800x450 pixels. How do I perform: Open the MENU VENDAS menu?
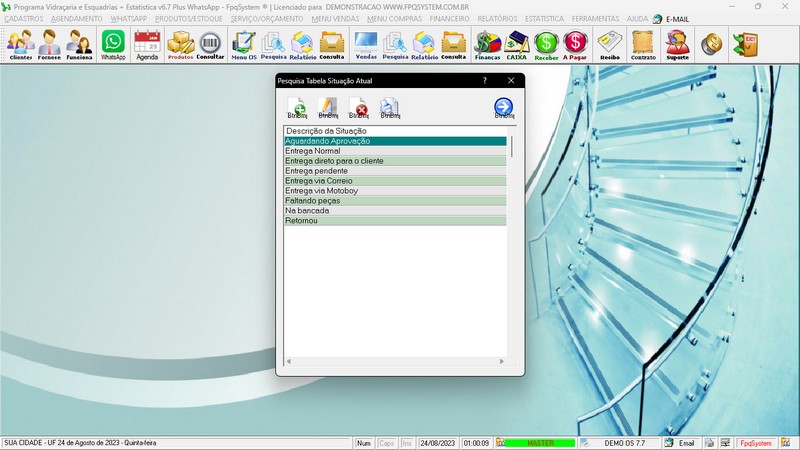[335, 19]
